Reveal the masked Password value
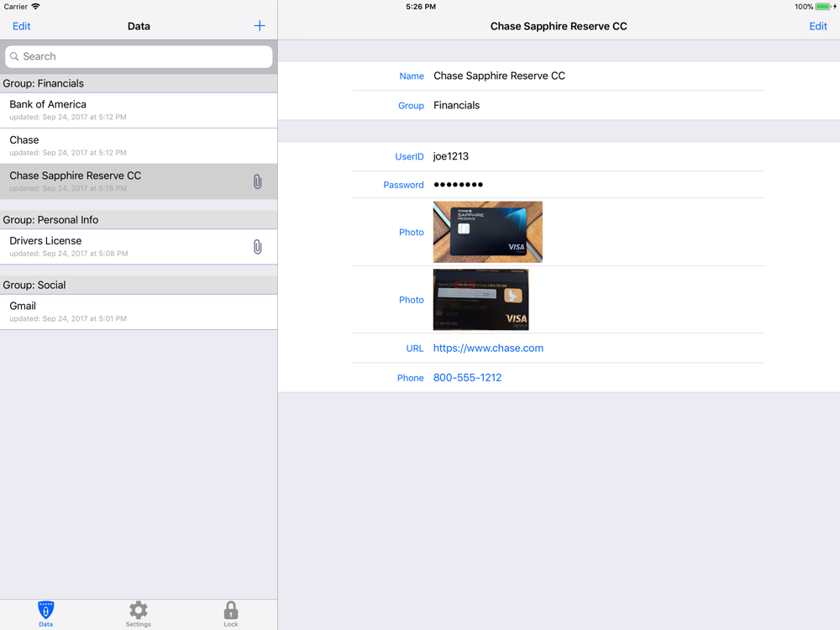The image size is (840, 630). pos(458,185)
